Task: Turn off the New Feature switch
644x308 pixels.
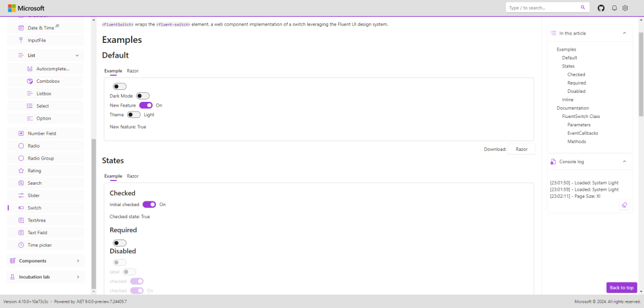Action: (x=146, y=105)
